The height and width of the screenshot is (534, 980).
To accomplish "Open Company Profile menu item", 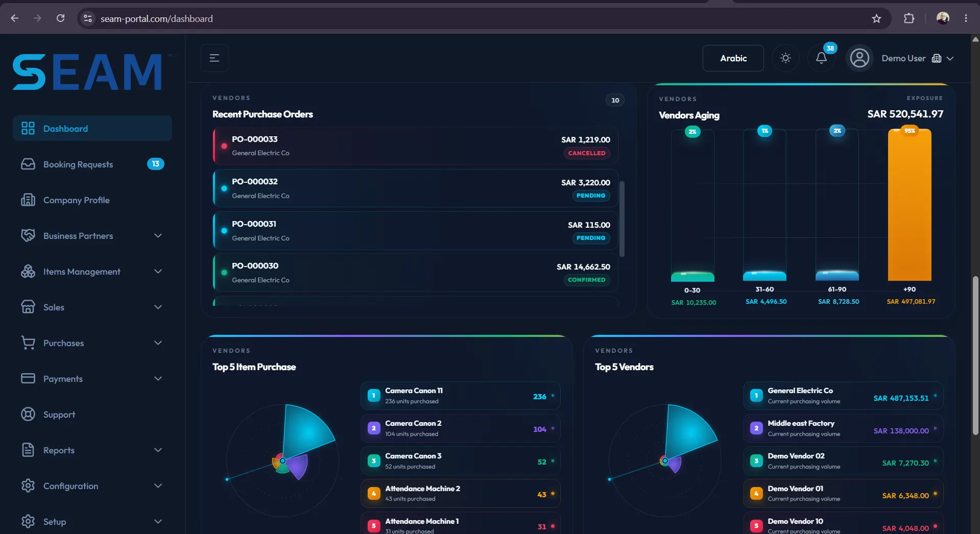I will coord(92,200).
